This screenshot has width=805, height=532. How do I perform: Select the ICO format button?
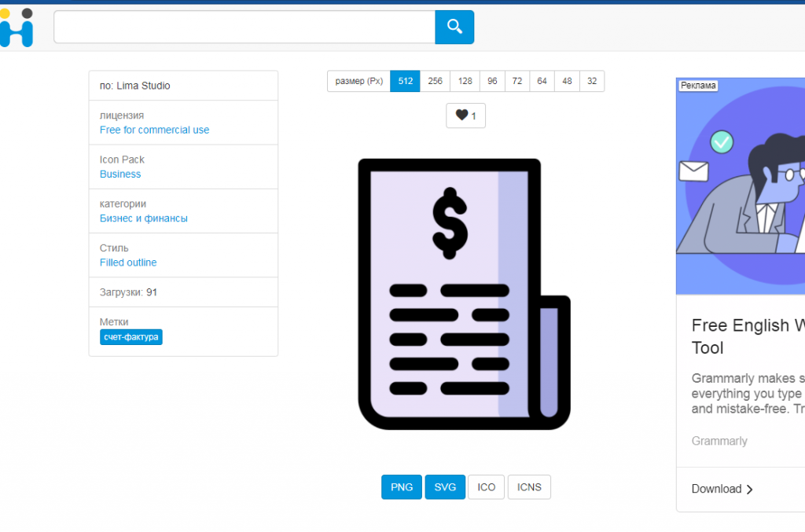(x=487, y=487)
